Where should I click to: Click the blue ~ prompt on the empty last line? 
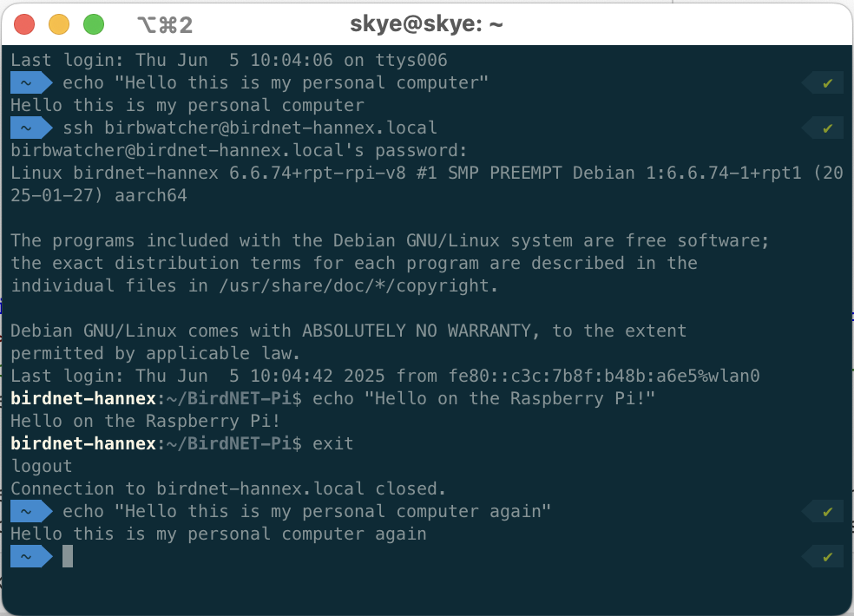[x=27, y=556]
